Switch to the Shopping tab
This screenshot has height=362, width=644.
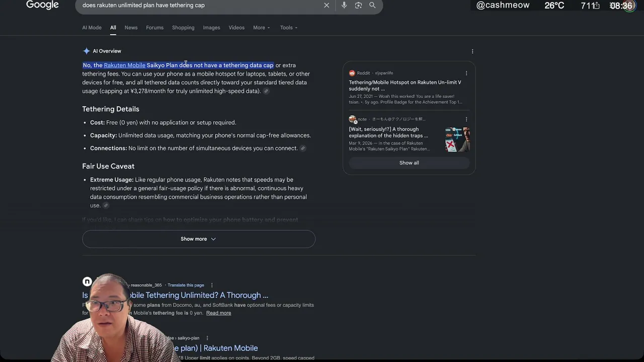coord(183,28)
